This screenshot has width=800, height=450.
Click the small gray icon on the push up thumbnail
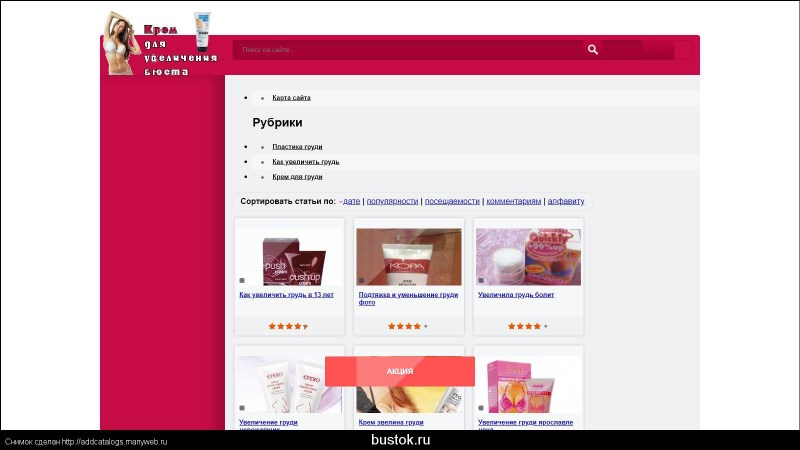[x=242, y=280]
